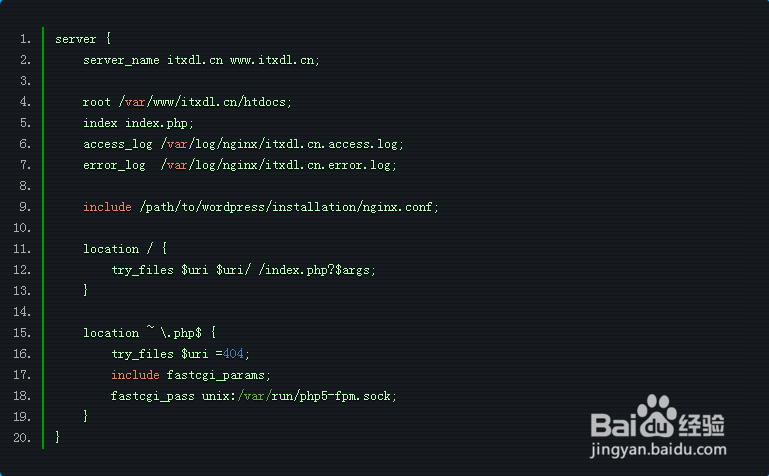Click the server_name directive on line 2
This screenshot has height=476, width=769.
point(121,60)
